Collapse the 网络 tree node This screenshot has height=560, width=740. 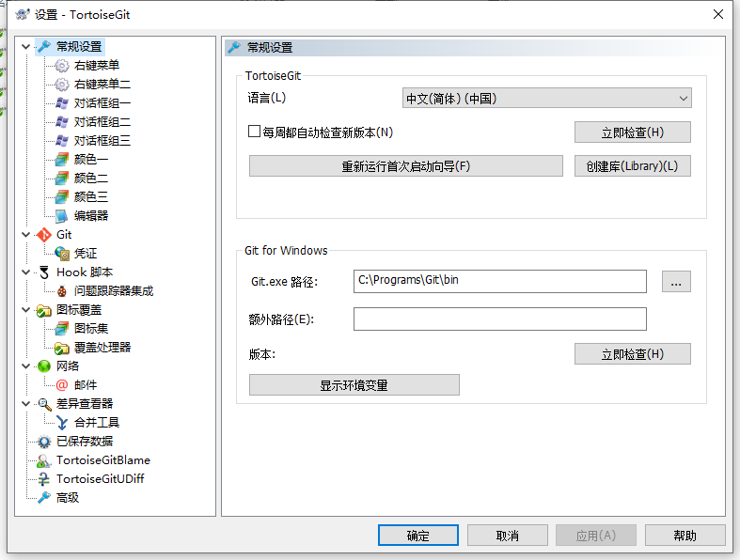tap(26, 366)
